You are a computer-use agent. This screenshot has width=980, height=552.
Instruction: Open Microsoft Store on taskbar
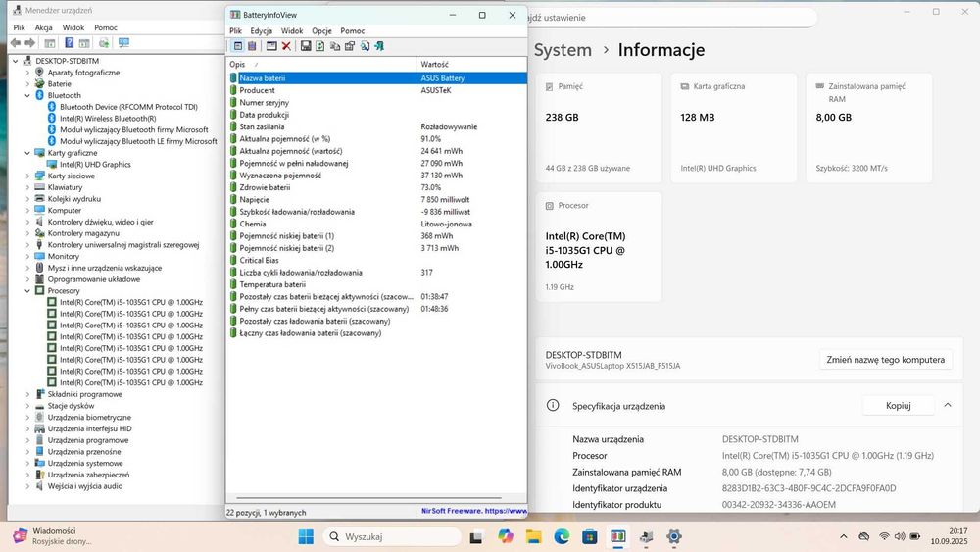click(x=589, y=536)
